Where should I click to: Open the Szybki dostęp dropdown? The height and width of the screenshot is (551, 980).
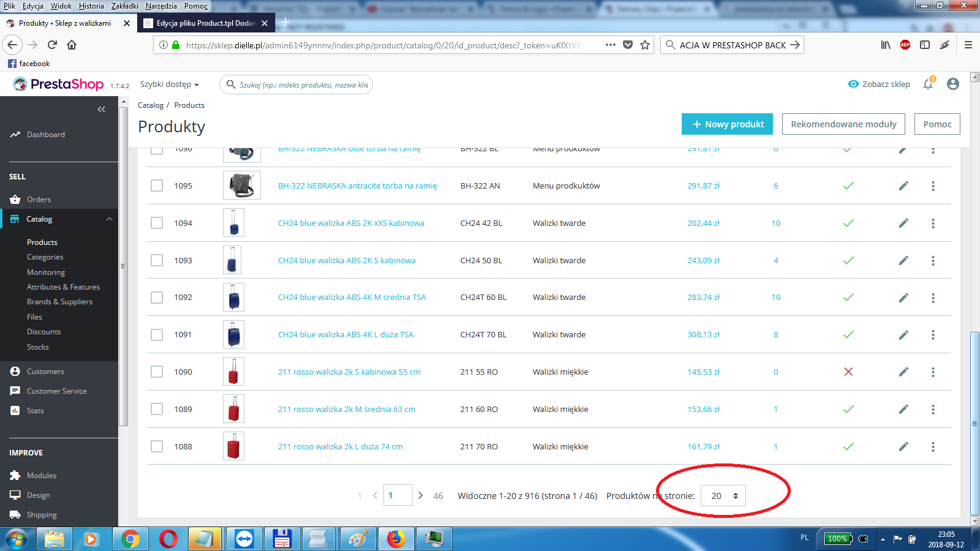point(170,84)
